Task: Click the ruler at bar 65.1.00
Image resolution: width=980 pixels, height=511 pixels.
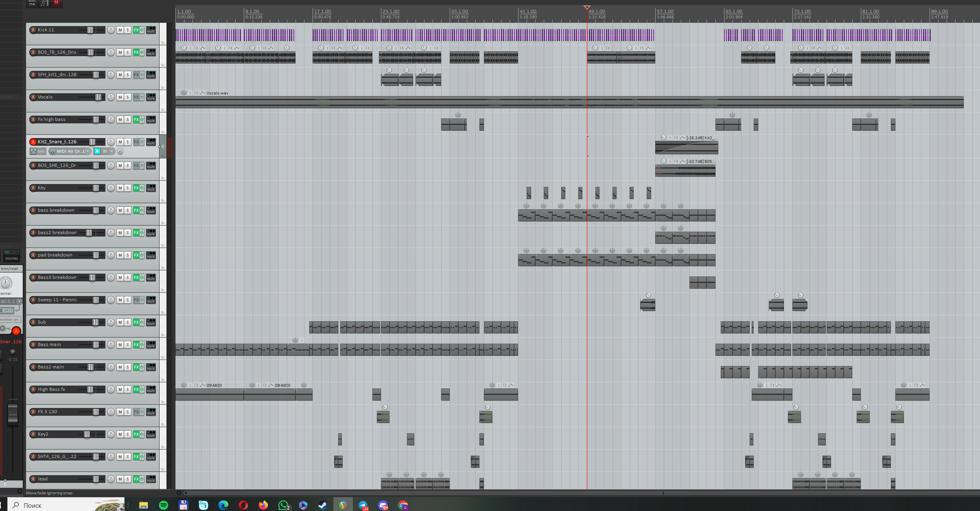Action: (x=734, y=11)
